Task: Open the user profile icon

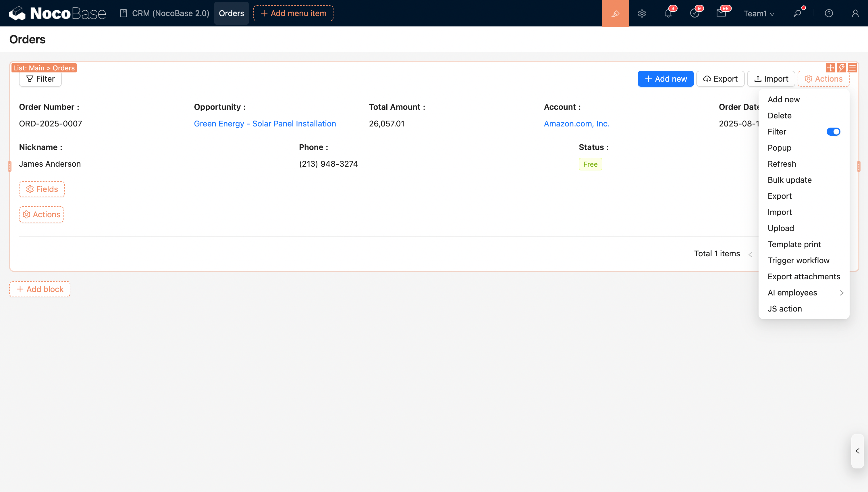Action: pyautogui.click(x=855, y=13)
